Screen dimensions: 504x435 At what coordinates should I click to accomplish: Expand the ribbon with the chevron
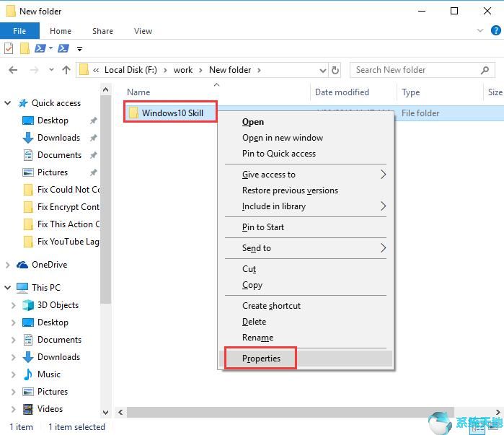[x=480, y=30]
